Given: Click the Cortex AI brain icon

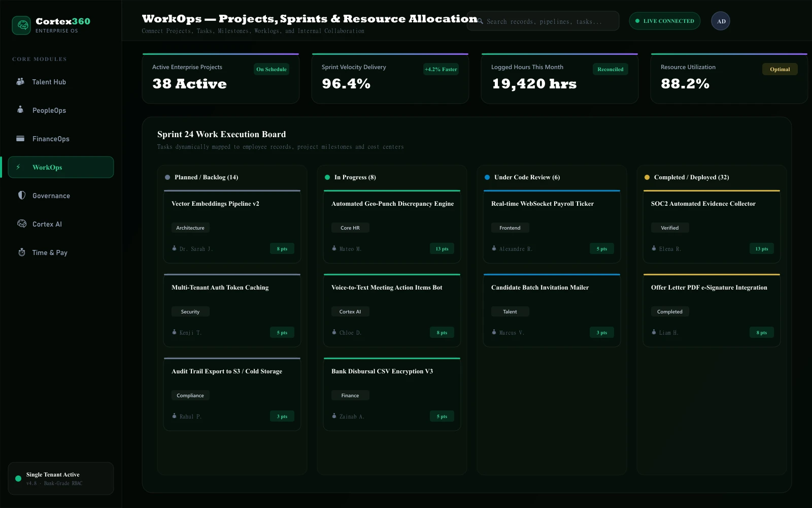Looking at the screenshot, I should 21,224.
